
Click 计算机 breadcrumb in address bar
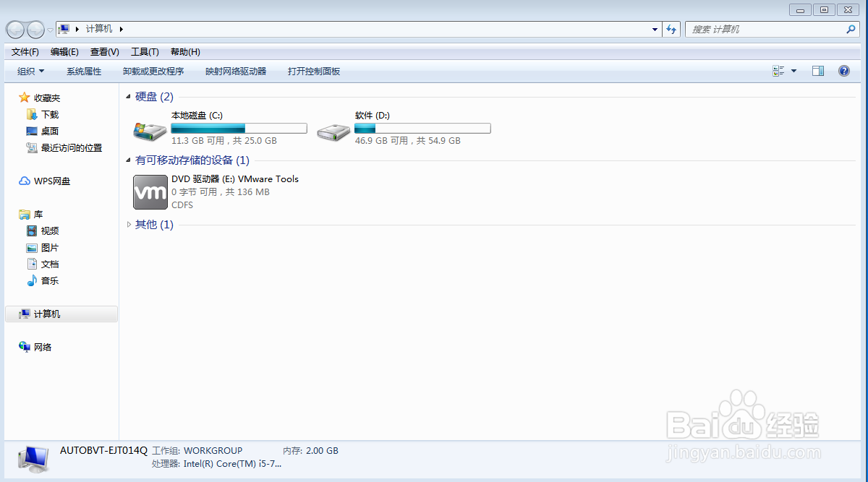(99, 29)
